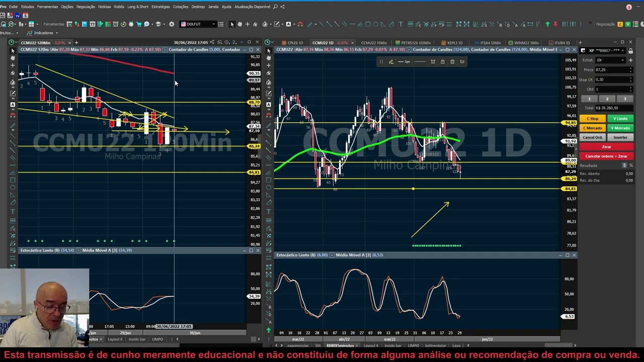Image resolution: width=644 pixels, height=362 pixels.
Task: Select the rectangle drawing tool
Action: pos(368,24)
